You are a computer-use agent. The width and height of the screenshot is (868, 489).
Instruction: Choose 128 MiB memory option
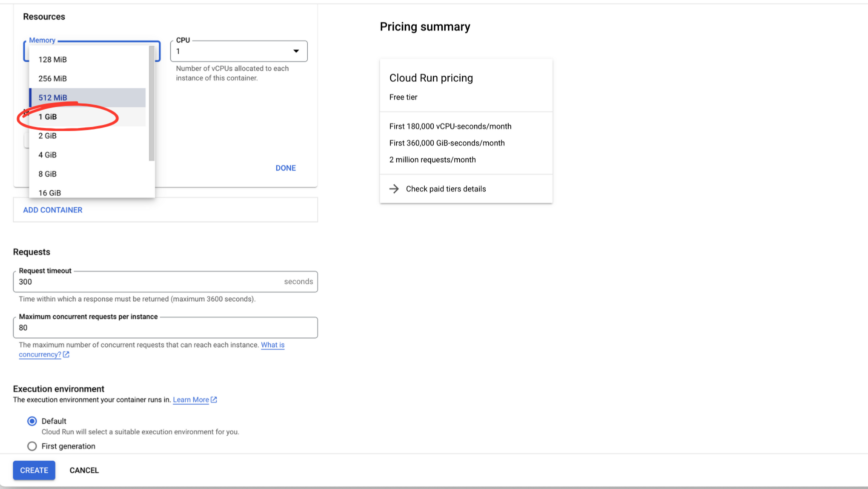click(52, 59)
